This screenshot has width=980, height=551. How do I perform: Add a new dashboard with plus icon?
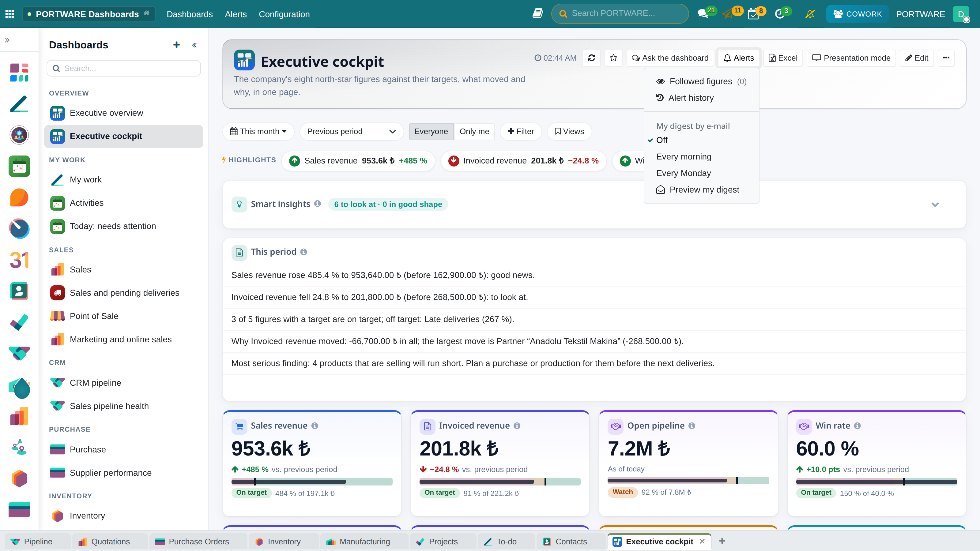[176, 45]
